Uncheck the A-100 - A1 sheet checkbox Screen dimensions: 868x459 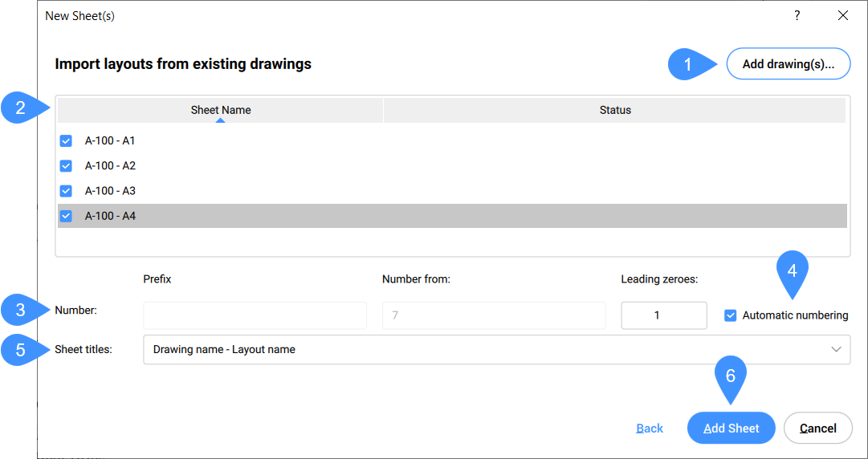[x=67, y=141]
